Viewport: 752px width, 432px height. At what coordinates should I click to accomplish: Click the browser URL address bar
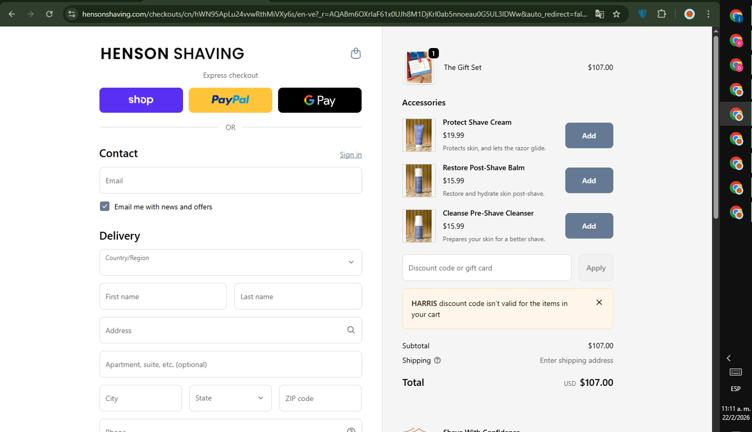334,14
